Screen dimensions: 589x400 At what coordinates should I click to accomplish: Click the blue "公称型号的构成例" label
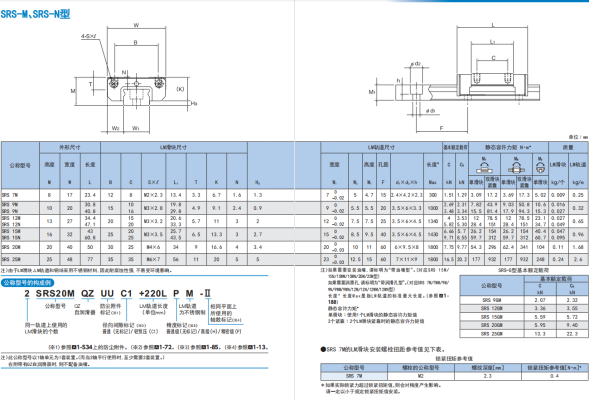pos(27,283)
